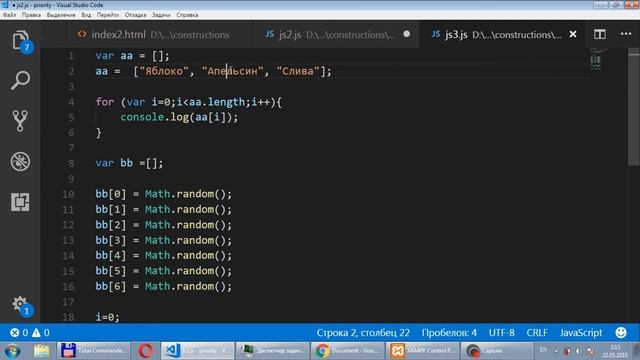Screen dimensions: 640x360
Task: Open Opera browser from the taskbar
Action: pyautogui.click(x=145, y=351)
